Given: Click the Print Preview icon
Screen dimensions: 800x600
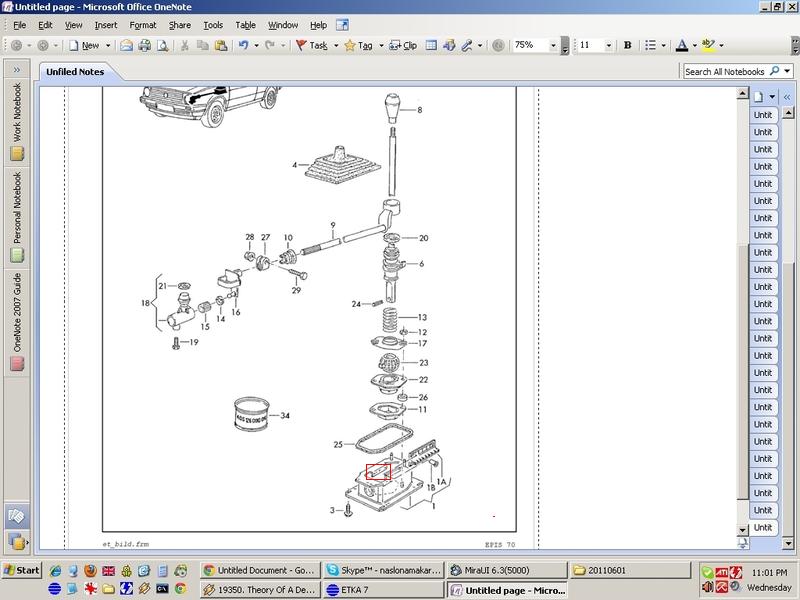Looking at the screenshot, I should click(x=161, y=45).
